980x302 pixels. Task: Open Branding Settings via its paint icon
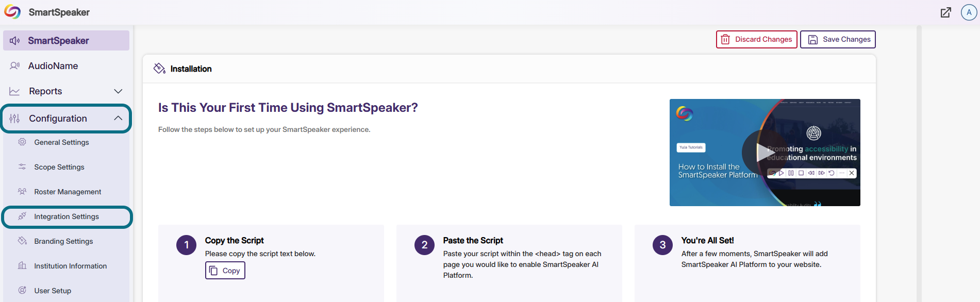click(22, 241)
